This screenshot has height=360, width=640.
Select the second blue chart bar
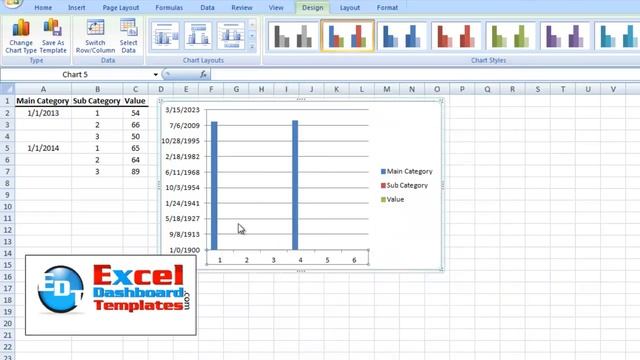pyautogui.click(x=295, y=185)
